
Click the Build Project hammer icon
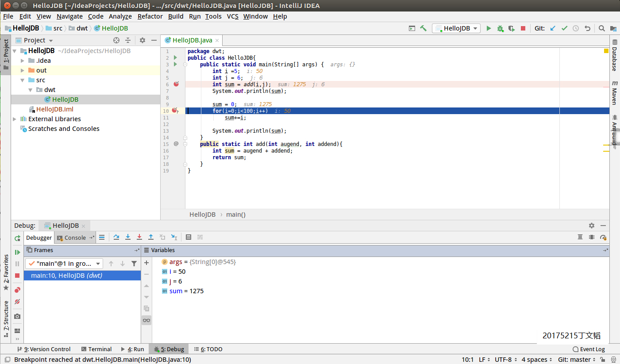point(424,28)
